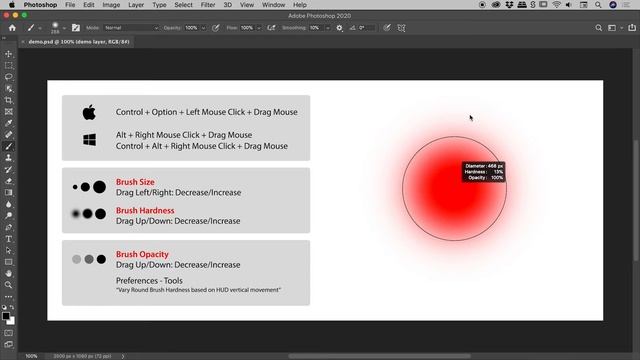Expand the Smoothing value dropdown
The width and height of the screenshot is (640, 360).
pyautogui.click(x=327, y=28)
